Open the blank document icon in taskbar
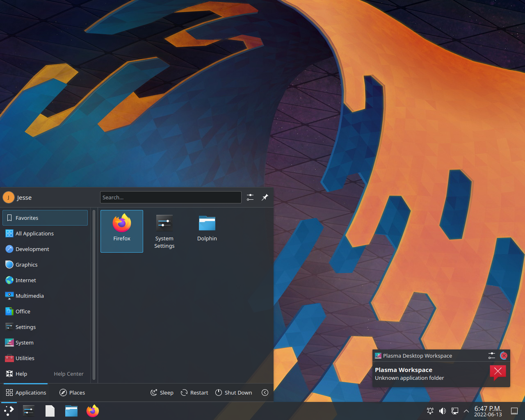 click(50, 411)
